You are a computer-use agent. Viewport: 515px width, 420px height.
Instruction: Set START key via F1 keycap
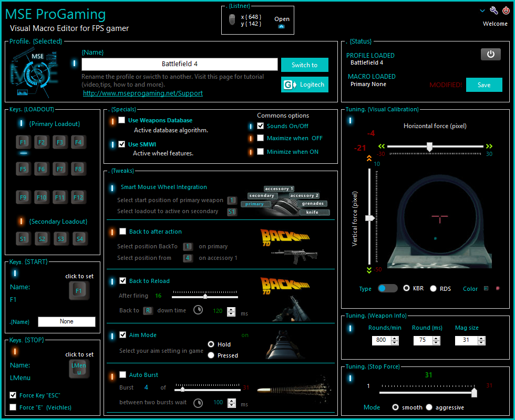click(x=79, y=291)
